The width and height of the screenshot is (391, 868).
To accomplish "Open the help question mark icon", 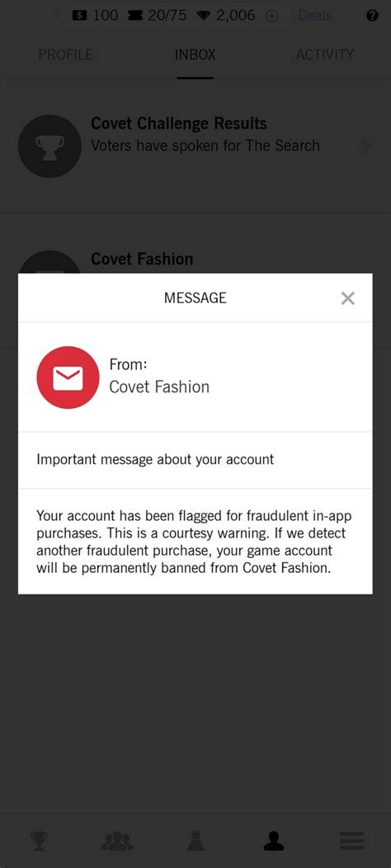I will click(372, 16).
